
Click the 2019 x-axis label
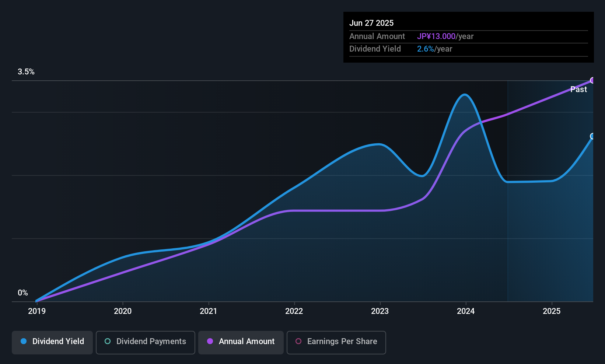(x=37, y=311)
